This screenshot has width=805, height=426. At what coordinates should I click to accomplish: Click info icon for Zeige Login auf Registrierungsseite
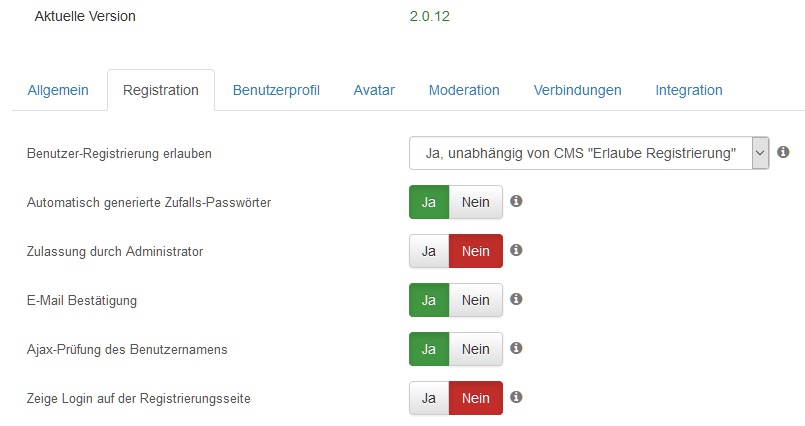[x=516, y=397]
